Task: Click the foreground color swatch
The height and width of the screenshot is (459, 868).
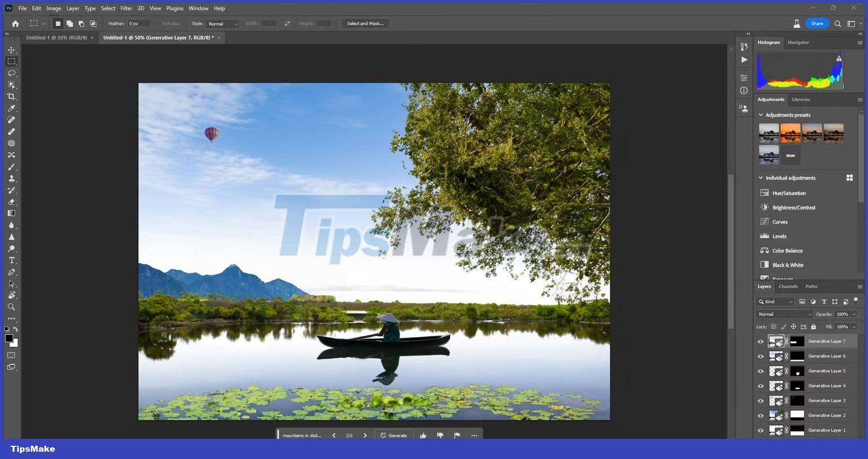Action: tap(9, 338)
